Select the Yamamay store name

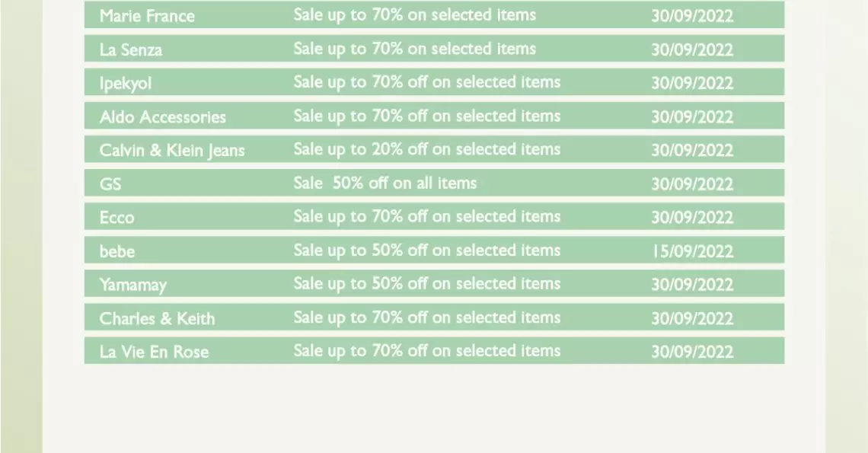coord(132,285)
